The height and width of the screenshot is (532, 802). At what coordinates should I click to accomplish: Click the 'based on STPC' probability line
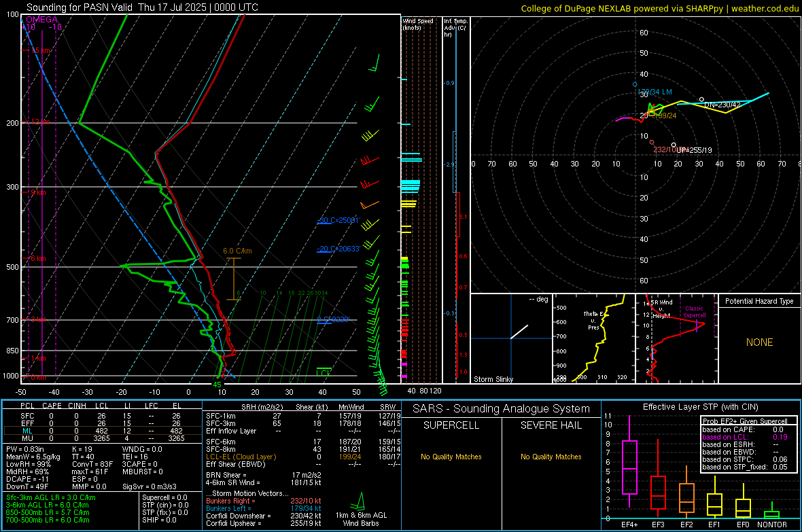[745, 460]
